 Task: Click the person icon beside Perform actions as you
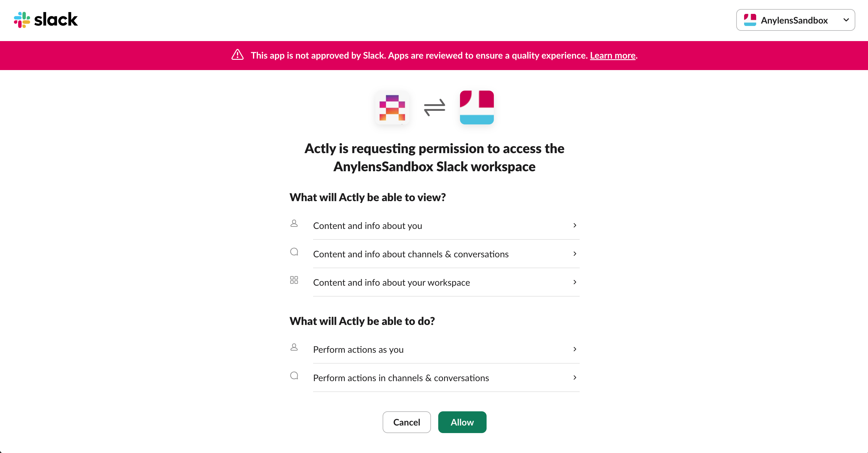point(294,347)
